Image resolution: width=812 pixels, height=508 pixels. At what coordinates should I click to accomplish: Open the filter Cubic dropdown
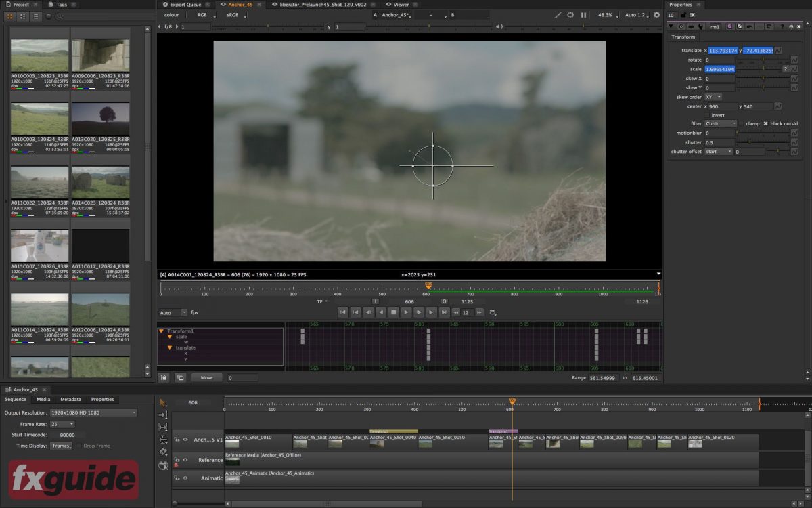720,123
